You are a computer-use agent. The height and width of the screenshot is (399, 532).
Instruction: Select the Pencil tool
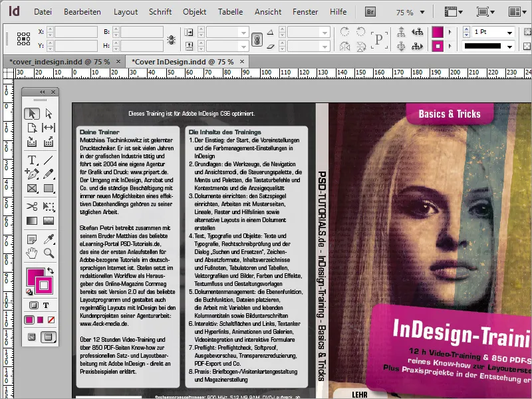tap(49, 174)
